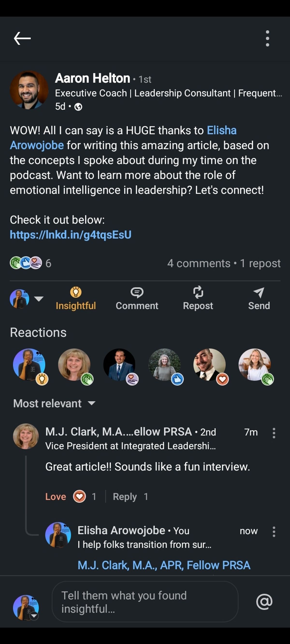290x644 pixels.
Task: Open the lnkd.in/g4tqsEsU article link
Action: coord(71,235)
